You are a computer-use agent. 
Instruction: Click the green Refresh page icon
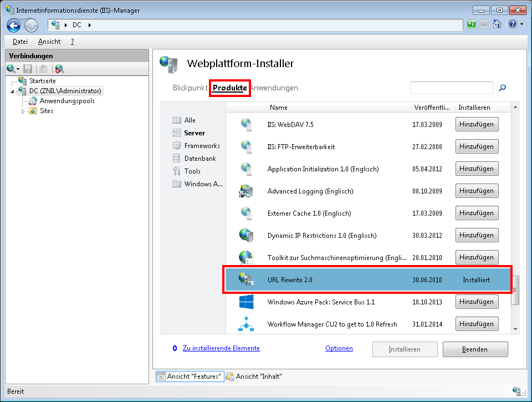(x=471, y=24)
